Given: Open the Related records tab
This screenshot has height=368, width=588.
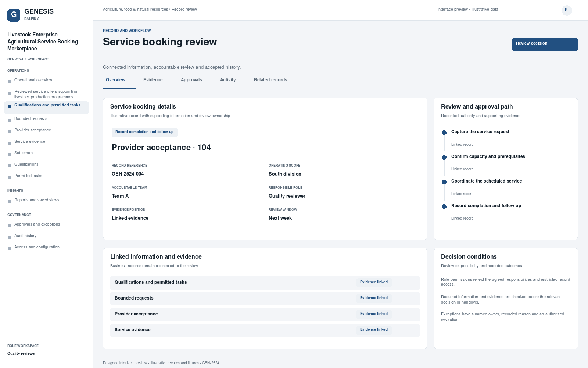Looking at the screenshot, I should [270, 80].
